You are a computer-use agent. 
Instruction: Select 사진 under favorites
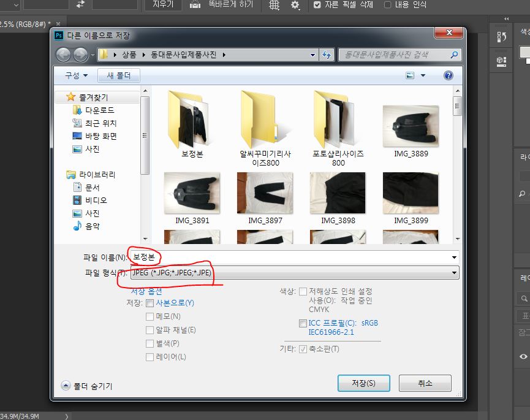pyautogui.click(x=86, y=149)
